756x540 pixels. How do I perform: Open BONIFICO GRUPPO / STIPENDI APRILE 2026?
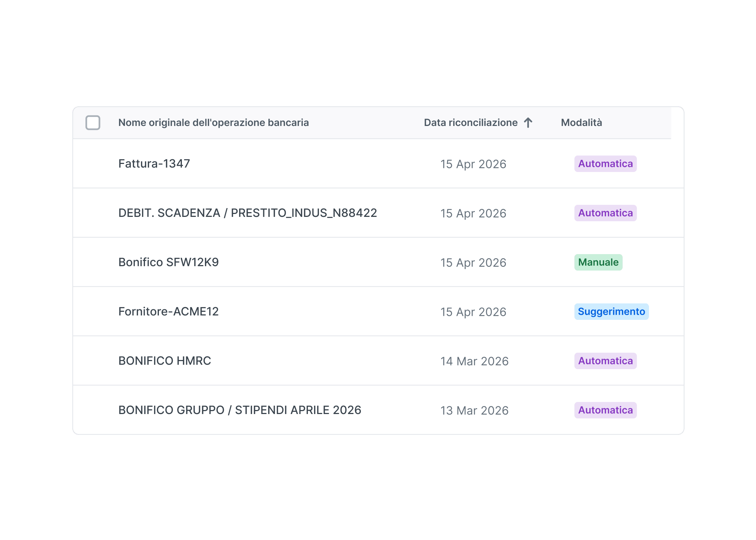tap(378, 410)
